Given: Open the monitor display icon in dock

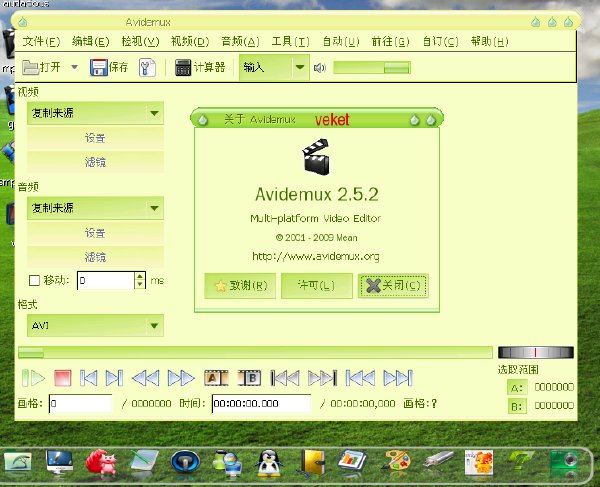Looking at the screenshot, I should (x=59, y=461).
